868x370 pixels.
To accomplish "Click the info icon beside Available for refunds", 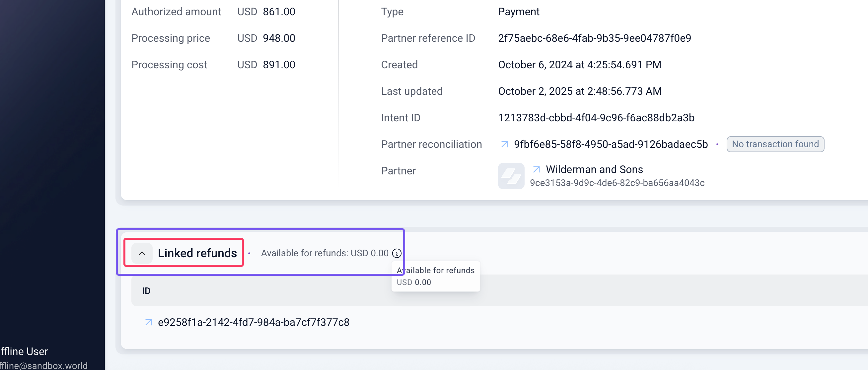I will pos(397,253).
